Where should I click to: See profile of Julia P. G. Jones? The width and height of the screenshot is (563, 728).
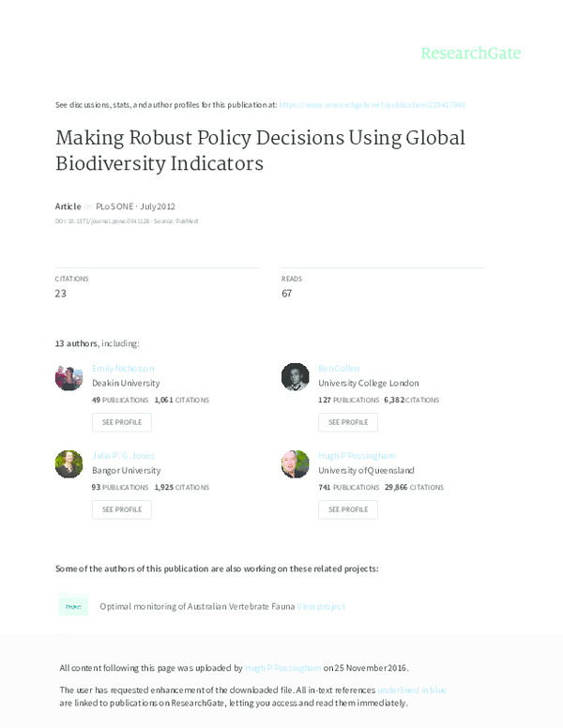[122, 509]
